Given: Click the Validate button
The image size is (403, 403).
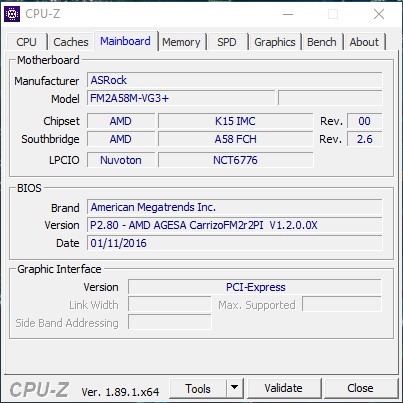Looking at the screenshot, I should click(x=284, y=388).
